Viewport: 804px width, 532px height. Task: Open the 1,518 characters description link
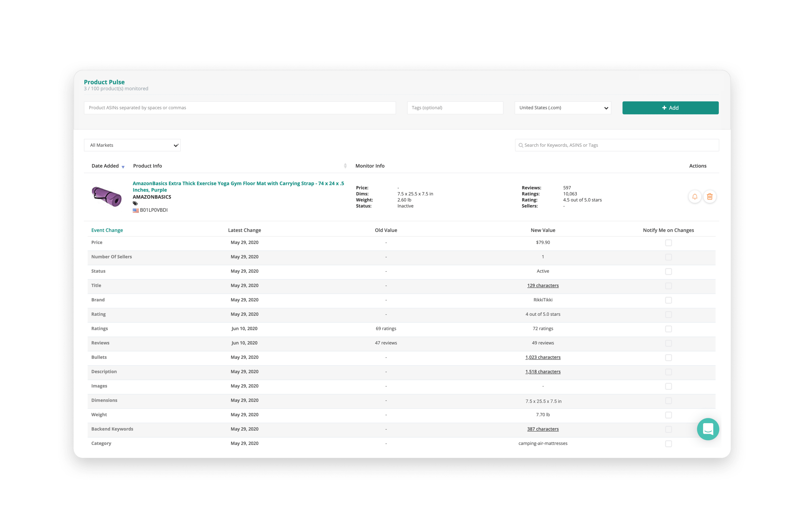pyautogui.click(x=542, y=371)
